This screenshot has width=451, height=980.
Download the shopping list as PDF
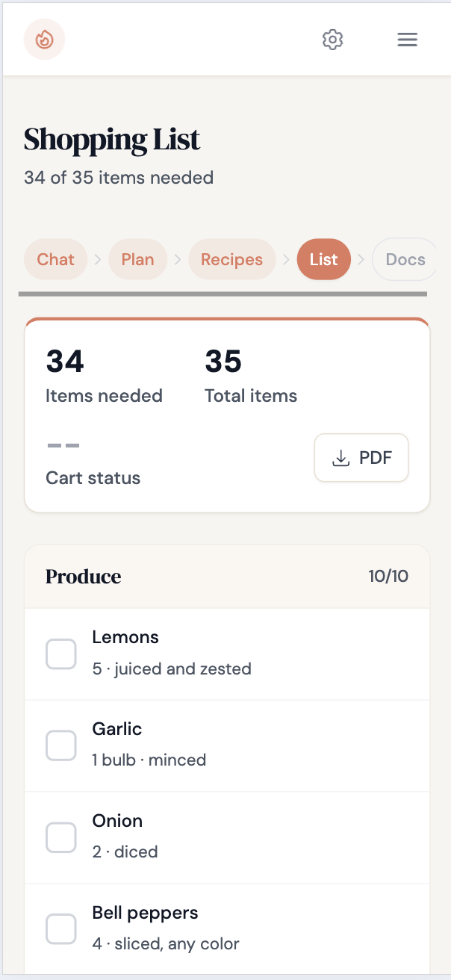tap(361, 457)
